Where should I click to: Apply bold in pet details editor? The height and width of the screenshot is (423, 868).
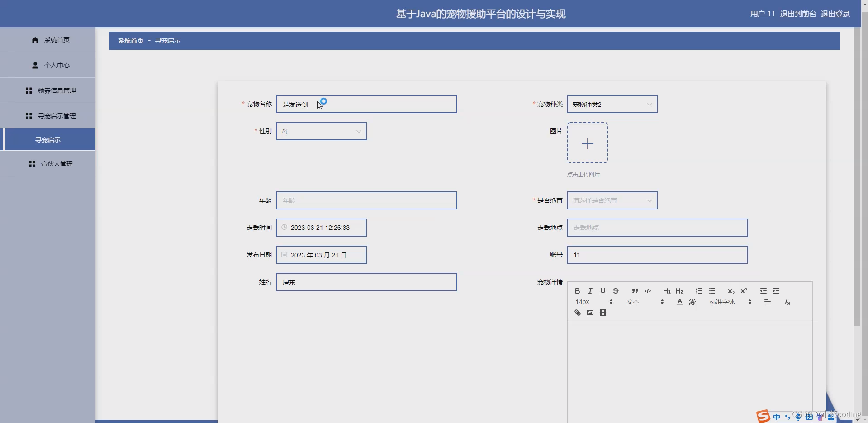(x=577, y=291)
